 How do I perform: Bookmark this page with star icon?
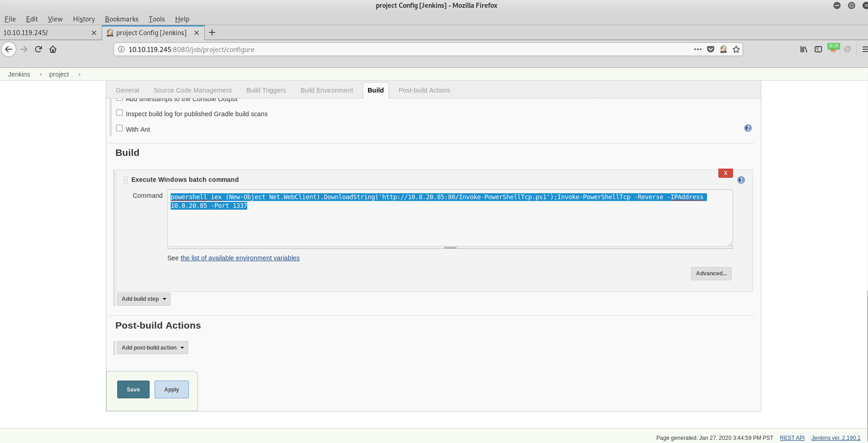point(736,49)
